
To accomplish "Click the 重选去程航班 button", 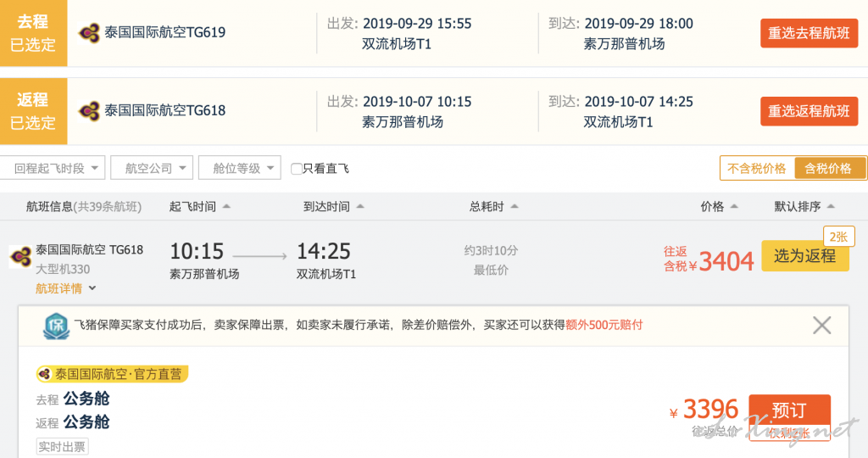I will point(809,33).
